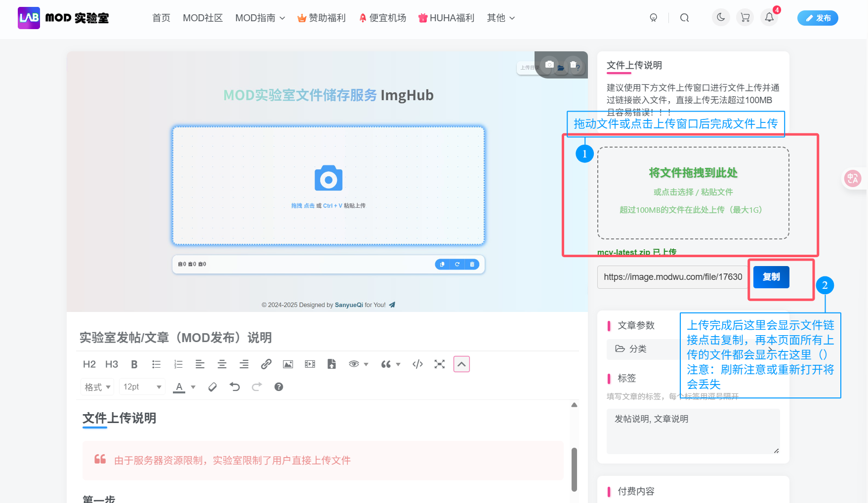Open the shopping cart icon
868x503 pixels.
coord(744,17)
